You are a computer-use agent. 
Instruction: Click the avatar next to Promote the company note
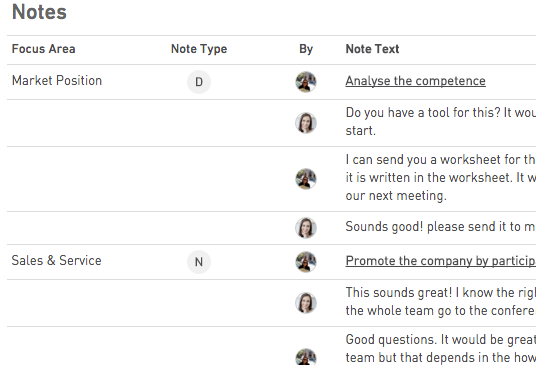point(306,262)
